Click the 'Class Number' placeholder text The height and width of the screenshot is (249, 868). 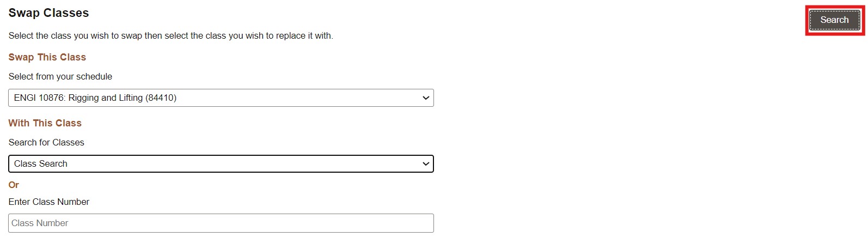[40, 223]
